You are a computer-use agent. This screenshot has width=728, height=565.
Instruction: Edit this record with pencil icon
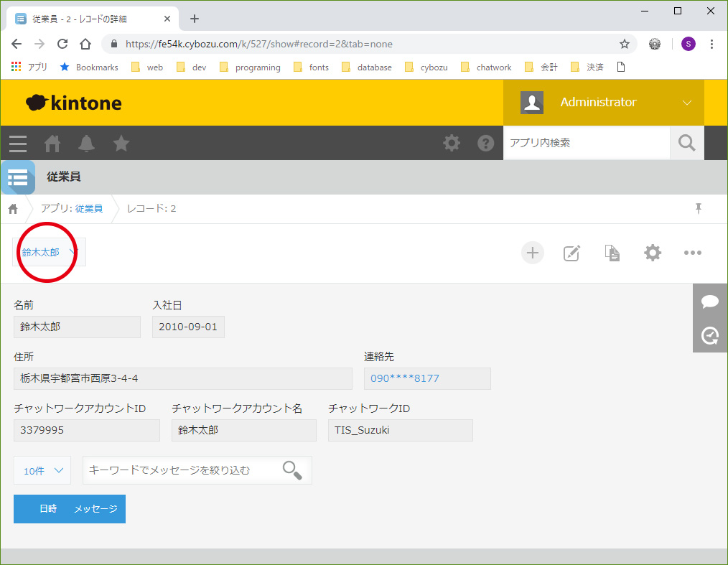[571, 253]
